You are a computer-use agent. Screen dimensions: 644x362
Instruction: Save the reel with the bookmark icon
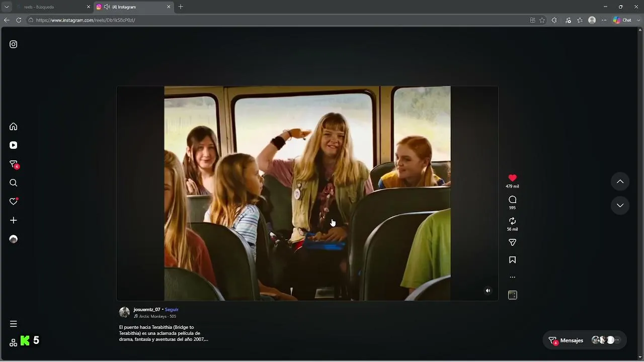tap(512, 260)
